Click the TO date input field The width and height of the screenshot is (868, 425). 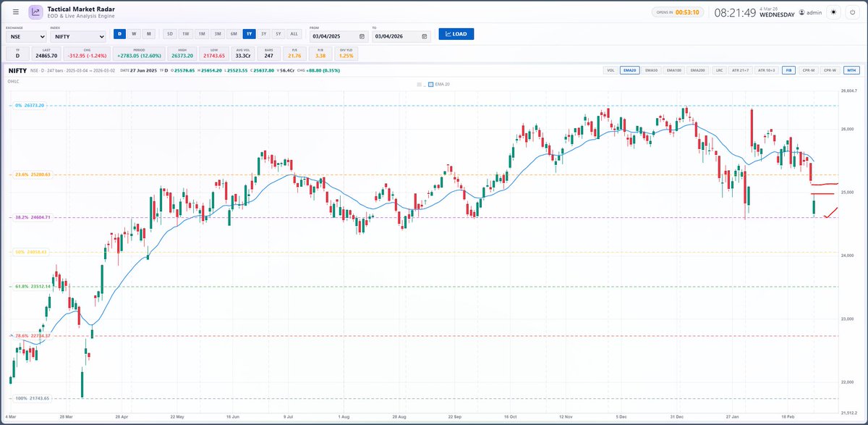pos(401,36)
